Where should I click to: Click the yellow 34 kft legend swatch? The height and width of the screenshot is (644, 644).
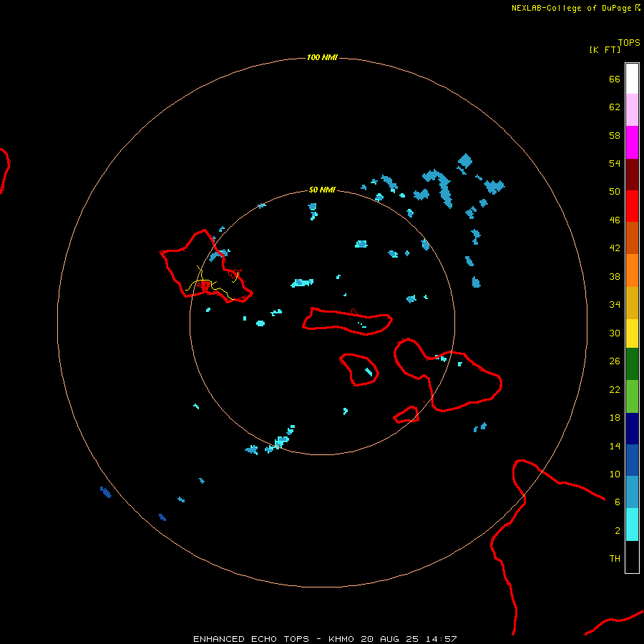[x=632, y=333]
